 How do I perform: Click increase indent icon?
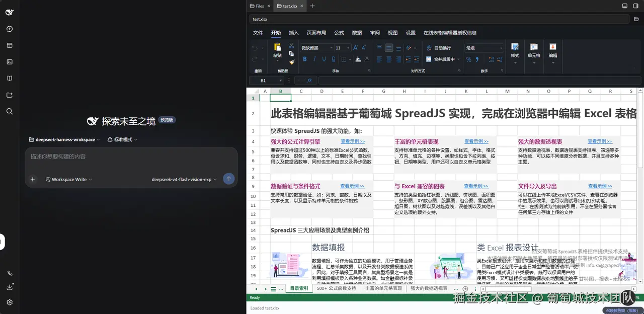[x=417, y=59]
